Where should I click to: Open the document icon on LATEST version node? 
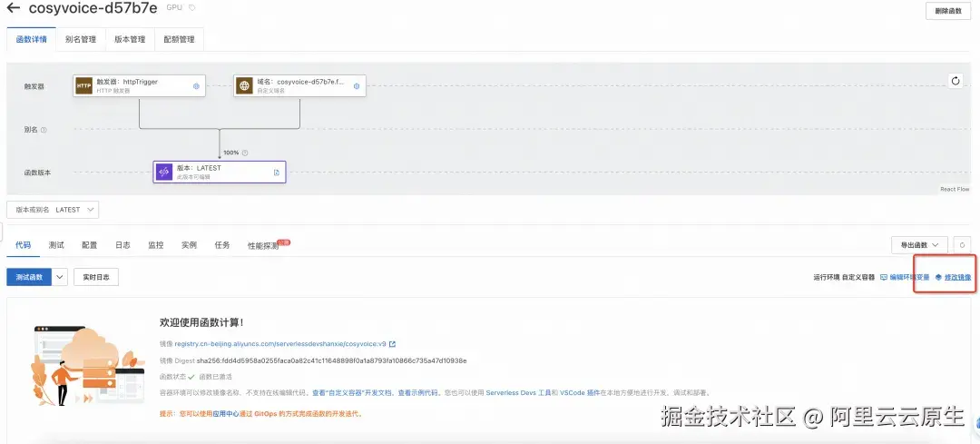277,173
